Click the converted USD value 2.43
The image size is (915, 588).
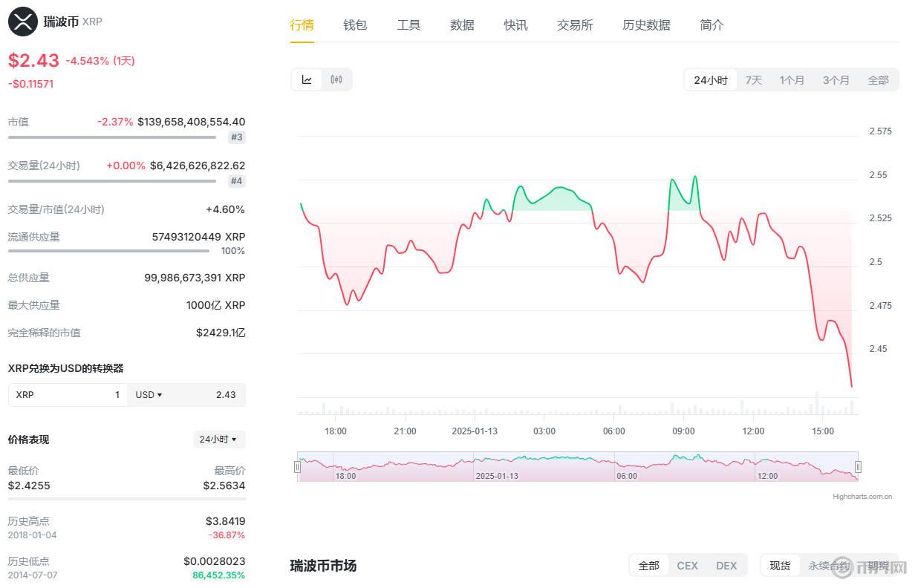(226, 395)
